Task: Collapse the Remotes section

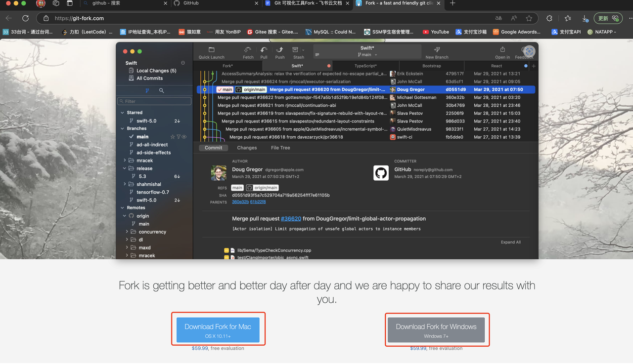Action: coord(123,208)
